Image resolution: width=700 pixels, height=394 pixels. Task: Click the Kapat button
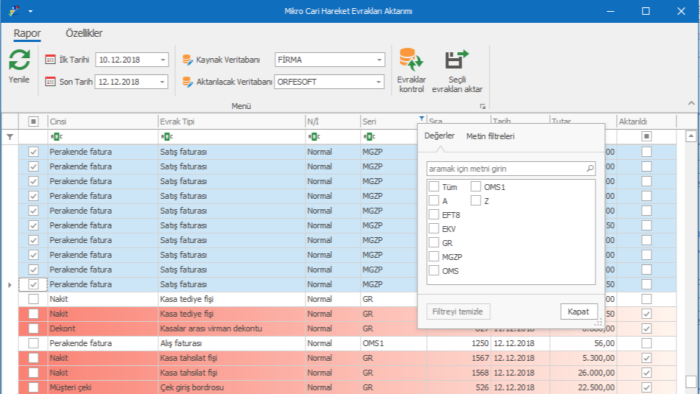(x=579, y=311)
